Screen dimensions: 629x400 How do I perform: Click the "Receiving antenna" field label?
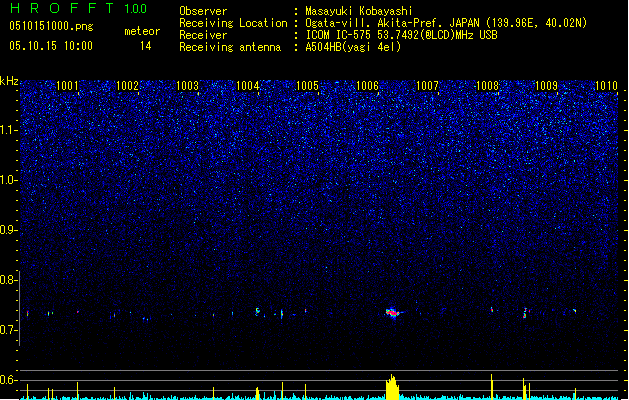[230, 47]
